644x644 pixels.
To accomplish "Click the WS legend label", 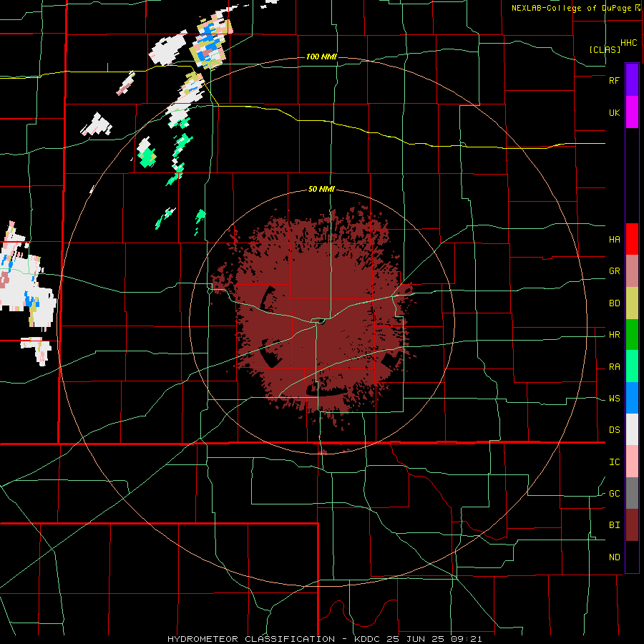I will [x=614, y=399].
